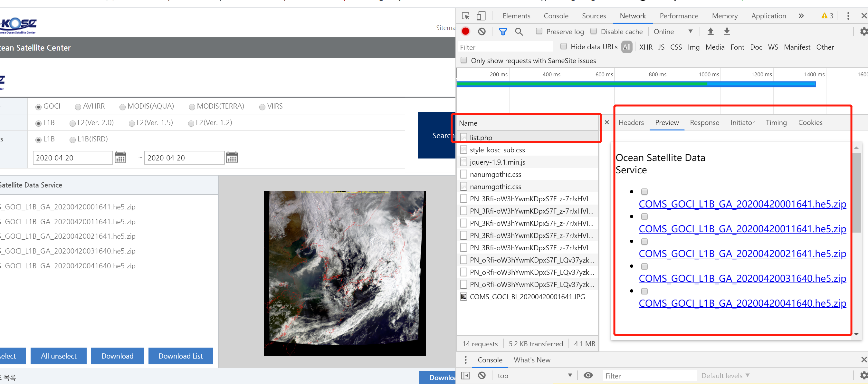Check Disable cache option
Screen dimensions: 868x384
593,31
